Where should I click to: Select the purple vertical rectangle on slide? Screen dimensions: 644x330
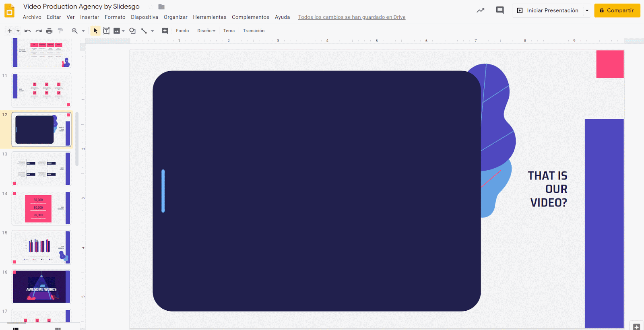[x=604, y=223]
